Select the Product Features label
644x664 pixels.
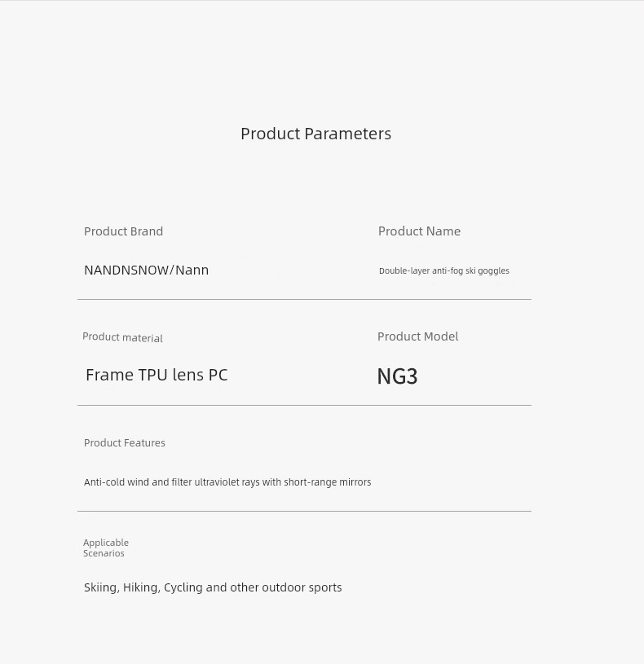pos(125,443)
